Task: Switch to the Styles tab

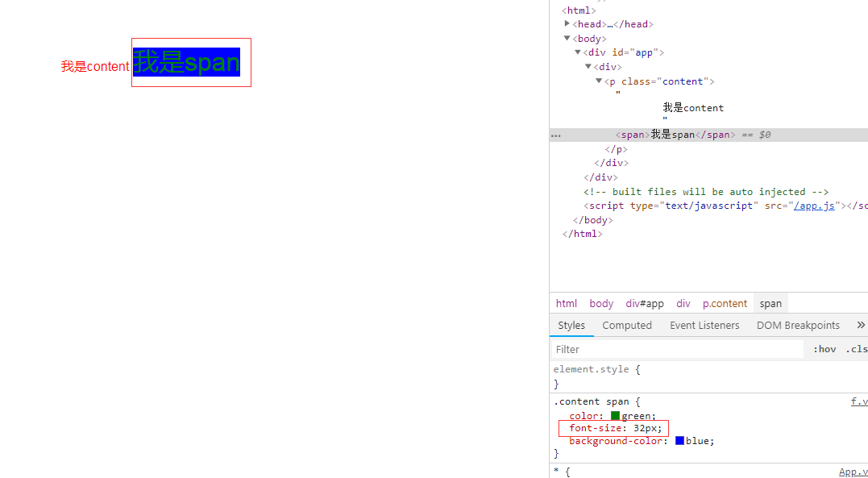Action: point(571,325)
